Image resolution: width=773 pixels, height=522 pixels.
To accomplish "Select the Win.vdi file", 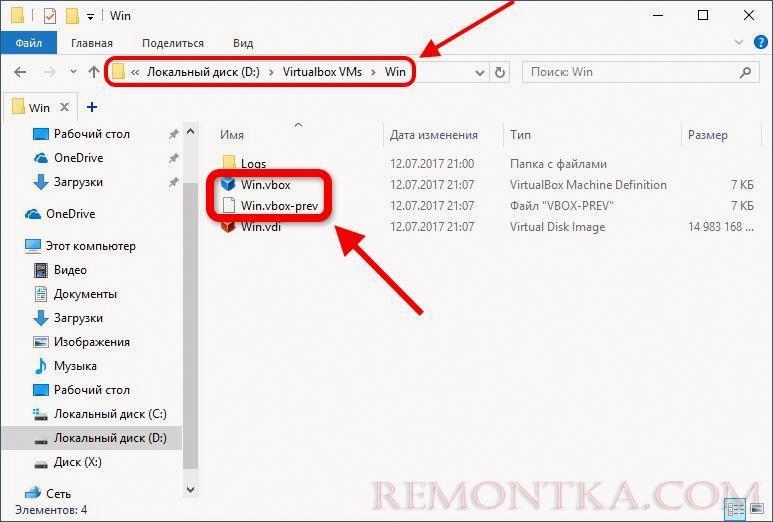I will coord(261,227).
